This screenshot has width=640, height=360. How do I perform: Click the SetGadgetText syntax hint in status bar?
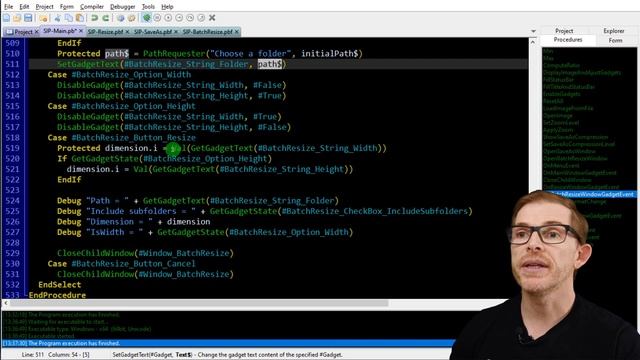coord(227,355)
